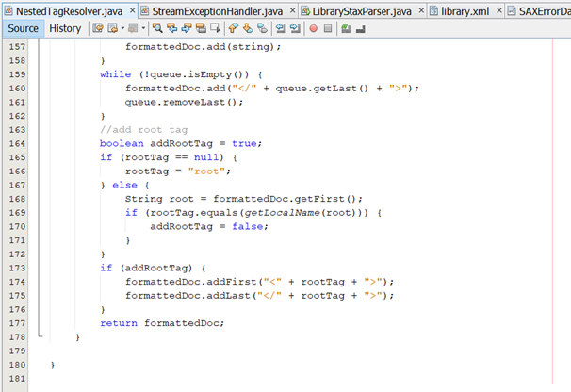The height and width of the screenshot is (392, 571).
Task: Click the Java file icon on NestedTagResolver tab
Action: click(8, 11)
